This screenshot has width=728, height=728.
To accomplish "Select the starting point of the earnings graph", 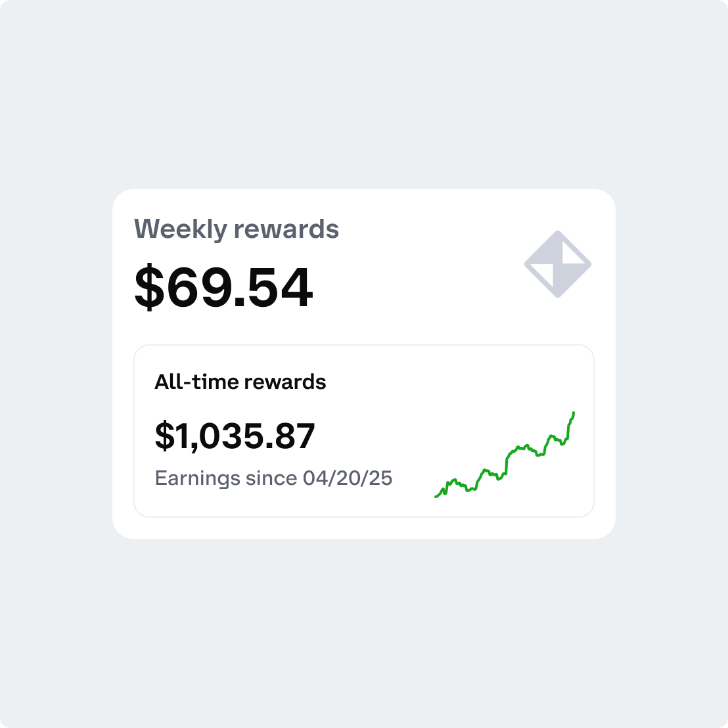I will pos(436,497).
